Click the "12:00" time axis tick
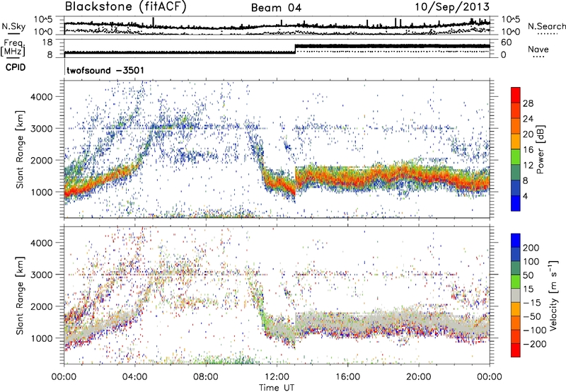566x392 pixels. point(277,377)
